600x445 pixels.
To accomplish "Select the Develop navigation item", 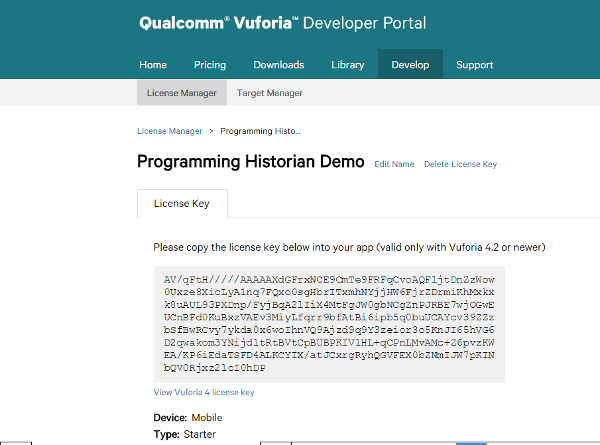I will pyautogui.click(x=410, y=65).
